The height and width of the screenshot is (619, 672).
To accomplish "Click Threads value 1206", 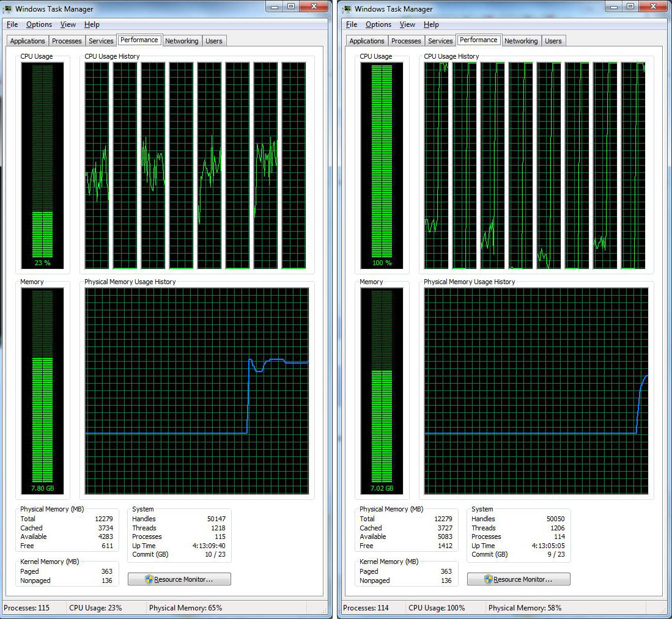I will coord(558,528).
